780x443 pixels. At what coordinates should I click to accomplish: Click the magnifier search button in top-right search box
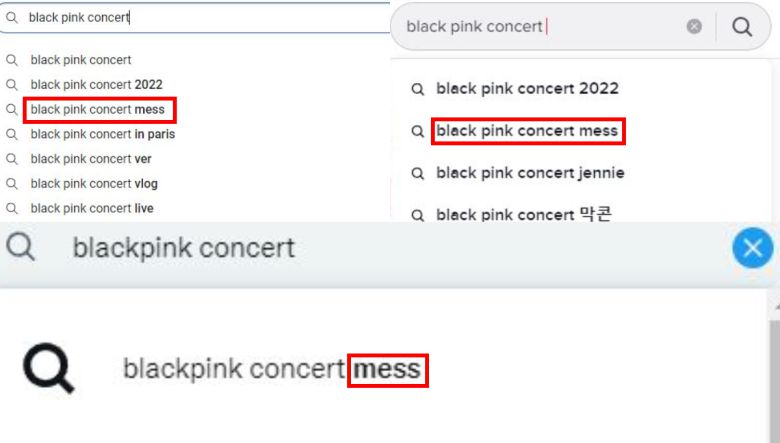(x=742, y=27)
